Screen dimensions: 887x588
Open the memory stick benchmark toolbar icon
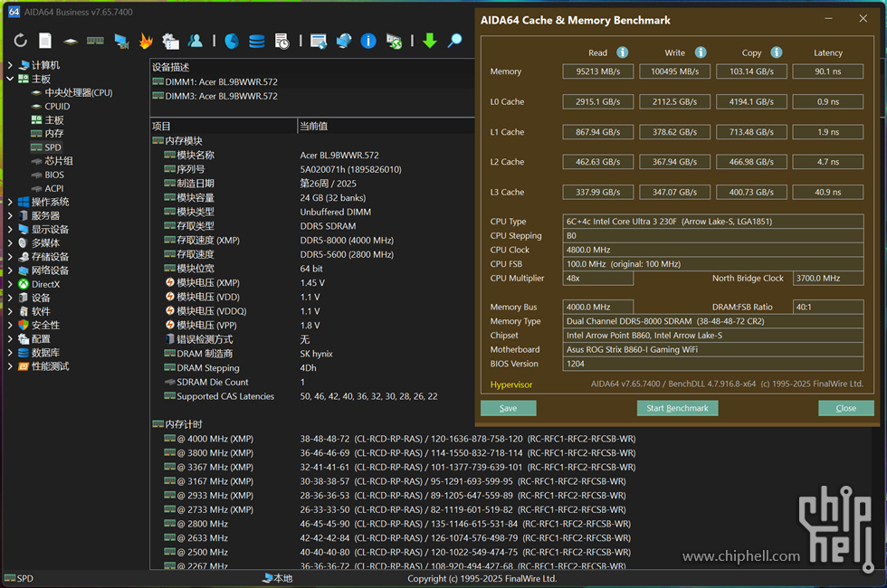click(x=95, y=41)
